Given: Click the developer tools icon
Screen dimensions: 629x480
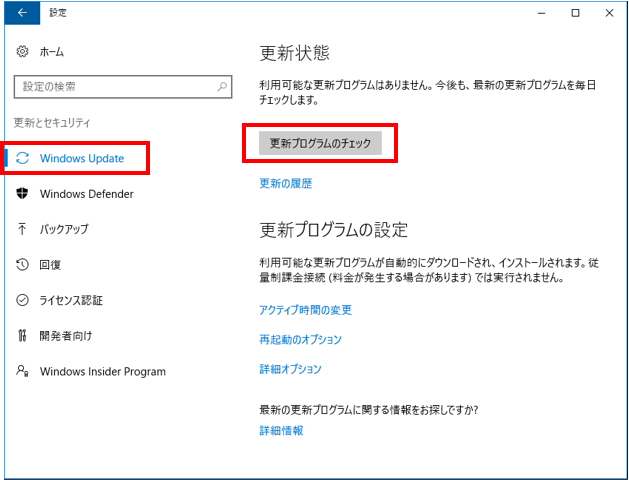Looking at the screenshot, I should pos(22,335).
